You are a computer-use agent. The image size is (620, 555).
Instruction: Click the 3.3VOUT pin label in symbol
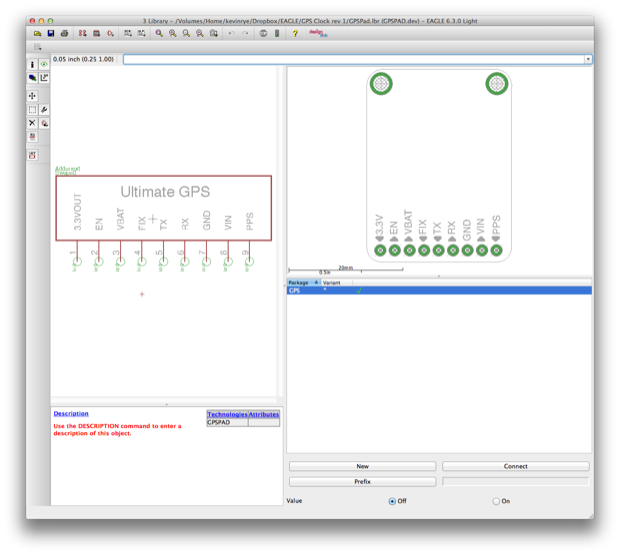(x=78, y=212)
